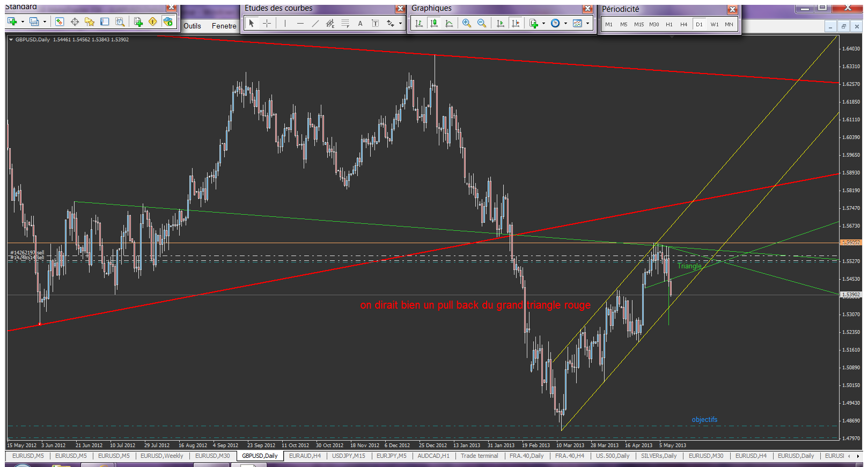
Task: Pick the horizontal line drawing tool
Action: coord(300,23)
